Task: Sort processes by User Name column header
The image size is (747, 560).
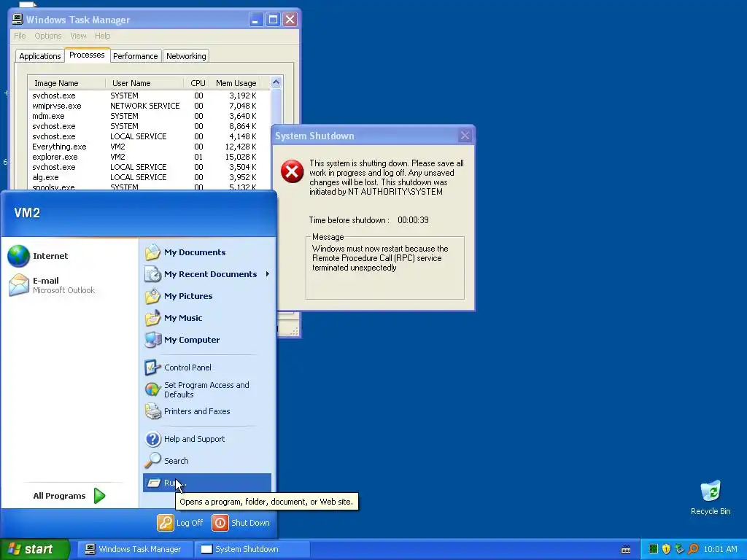Action: pyautogui.click(x=144, y=83)
